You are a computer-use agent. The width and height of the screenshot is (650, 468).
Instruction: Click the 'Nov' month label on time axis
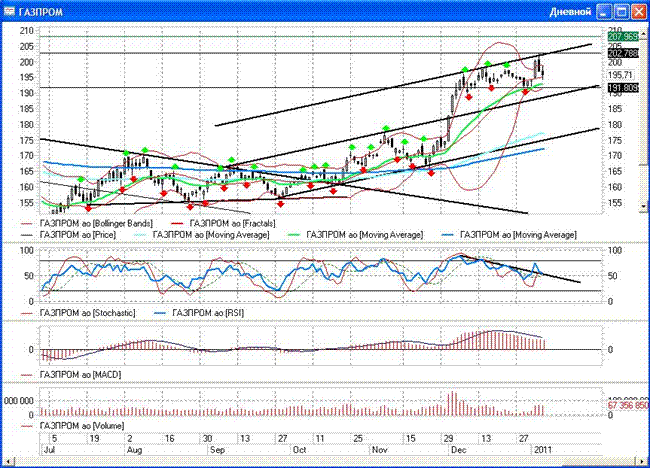click(379, 450)
